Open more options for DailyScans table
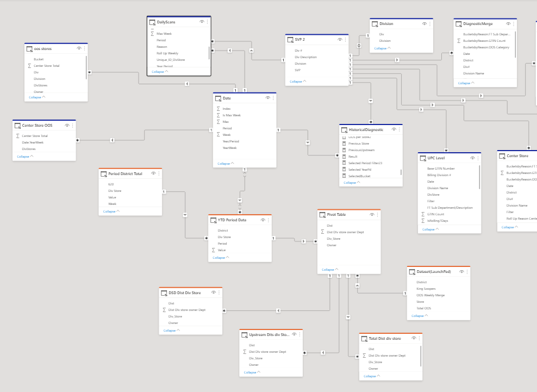Image resolution: width=537 pixels, height=392 pixels. click(207, 22)
